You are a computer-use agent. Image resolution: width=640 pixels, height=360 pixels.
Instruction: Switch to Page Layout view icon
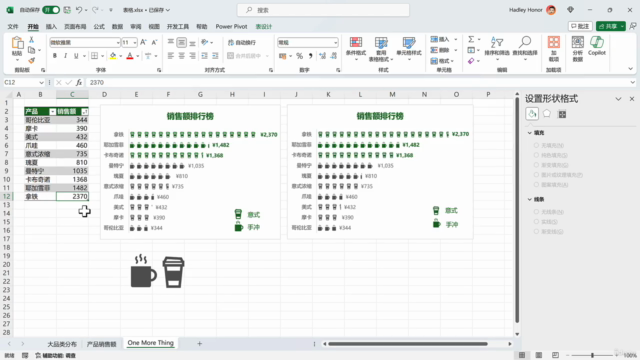pyautogui.click(x=539, y=355)
